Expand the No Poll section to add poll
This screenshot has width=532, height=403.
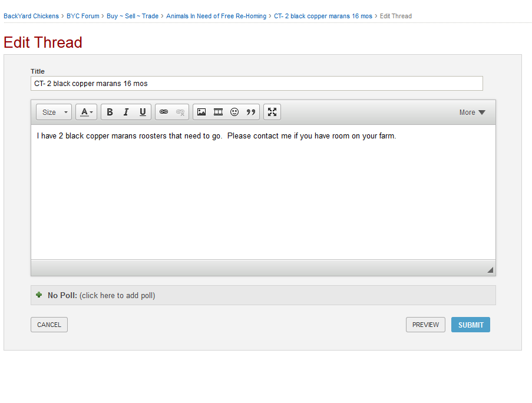pos(101,295)
